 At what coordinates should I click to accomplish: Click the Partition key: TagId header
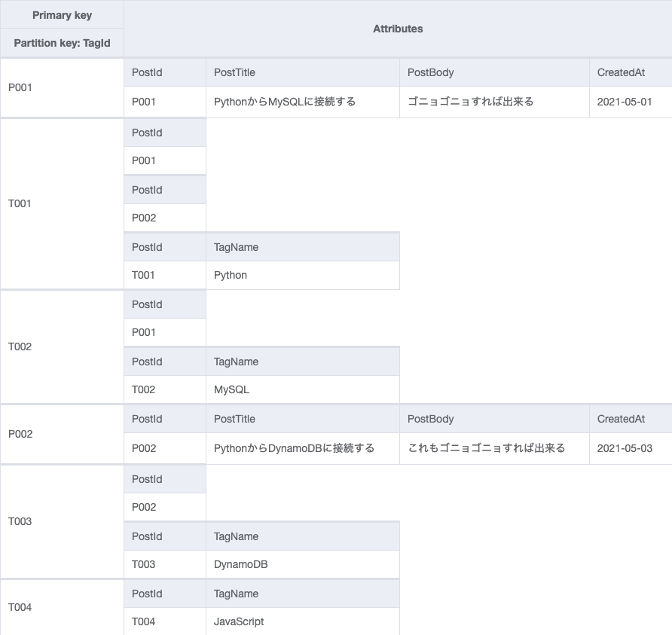[60, 43]
